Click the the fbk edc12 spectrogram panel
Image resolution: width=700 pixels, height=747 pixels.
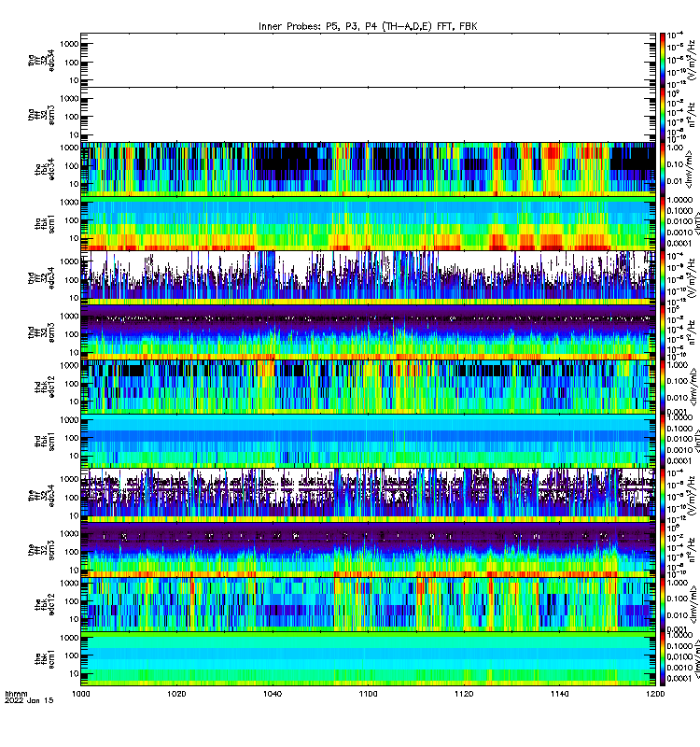coord(368,604)
